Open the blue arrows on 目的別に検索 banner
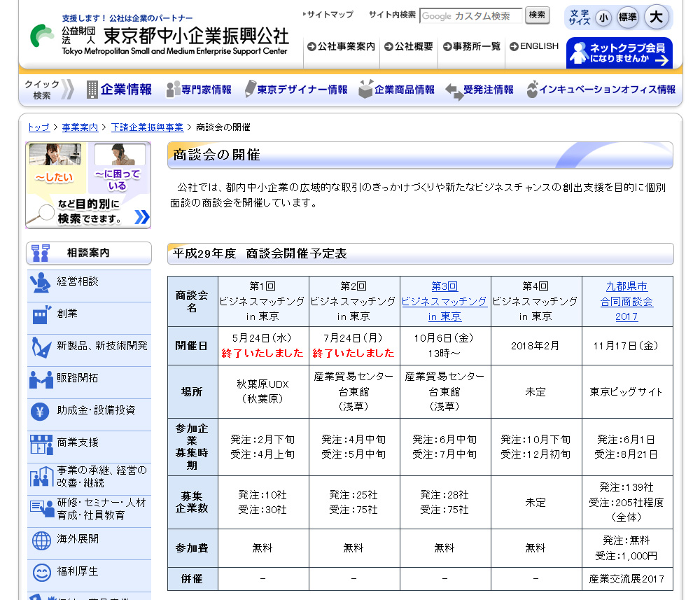Screen dimensions: 700x600 click(x=141, y=217)
